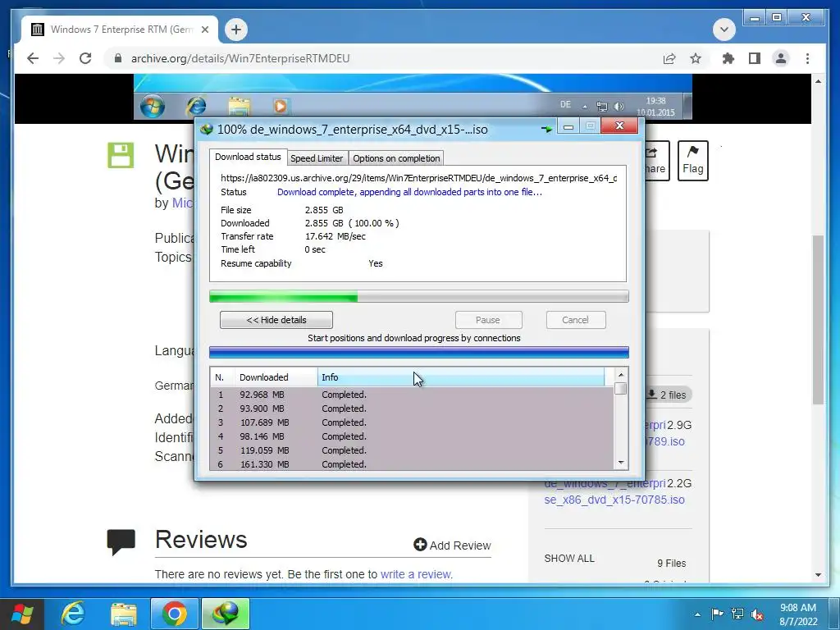Screen dimensions: 840x630
Task: Minimize the download dialog
Action: point(568,126)
